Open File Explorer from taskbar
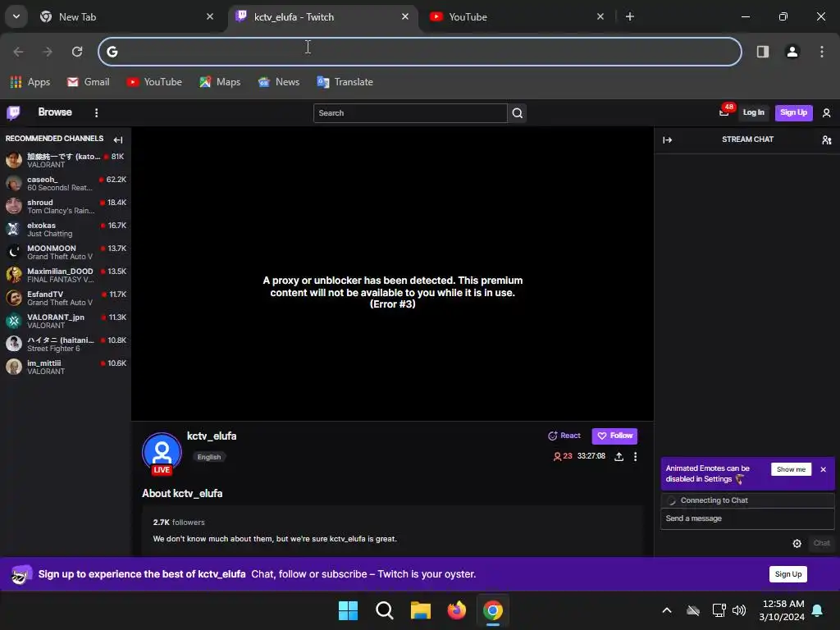Screen dimensions: 840x630 [421, 610]
